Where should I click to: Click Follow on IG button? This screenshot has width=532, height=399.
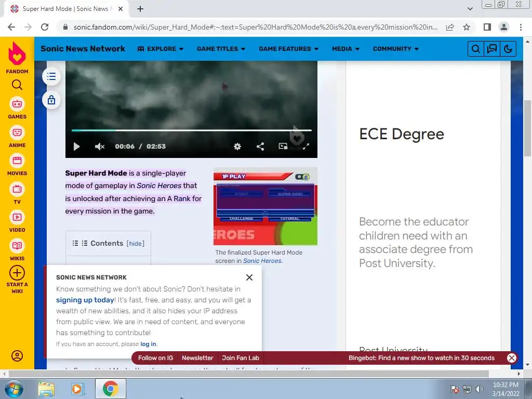click(155, 358)
